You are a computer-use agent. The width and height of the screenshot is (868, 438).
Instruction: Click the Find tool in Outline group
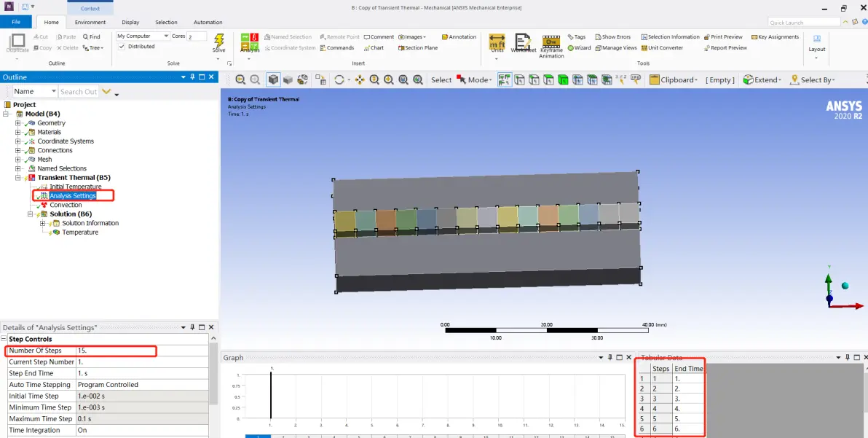click(x=91, y=36)
